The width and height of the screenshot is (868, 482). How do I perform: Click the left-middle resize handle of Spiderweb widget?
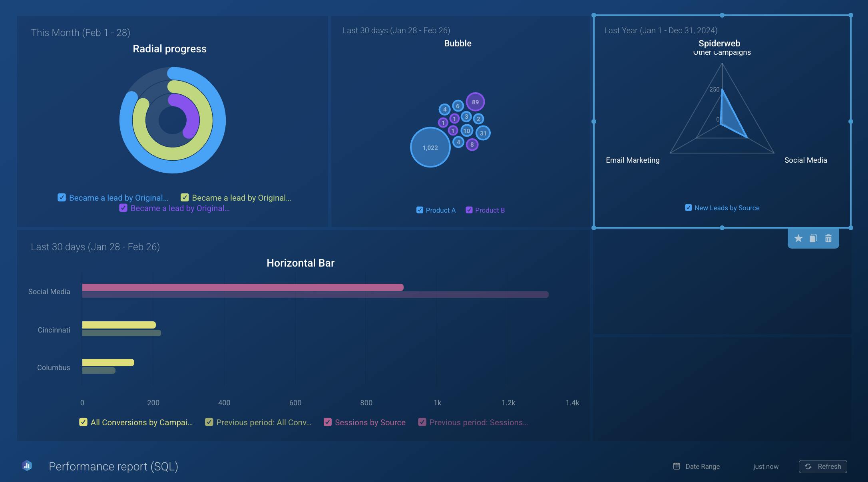coord(594,121)
